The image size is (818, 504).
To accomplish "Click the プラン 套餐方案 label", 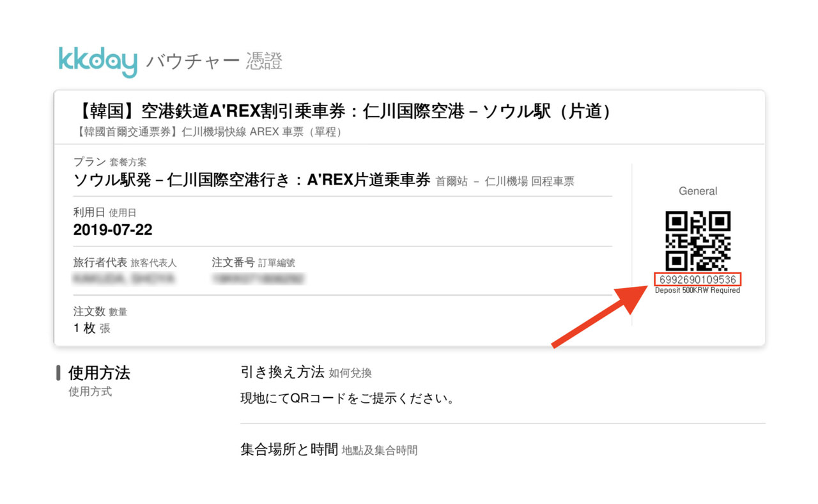I will pos(110,162).
